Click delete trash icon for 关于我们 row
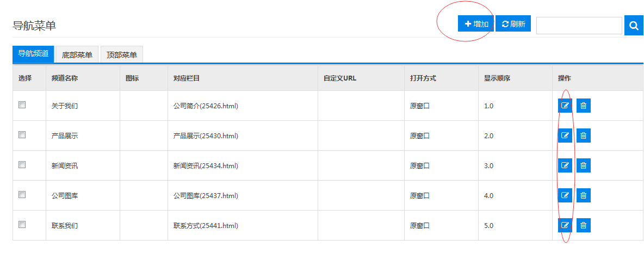This screenshot has width=644, height=277. click(x=583, y=106)
